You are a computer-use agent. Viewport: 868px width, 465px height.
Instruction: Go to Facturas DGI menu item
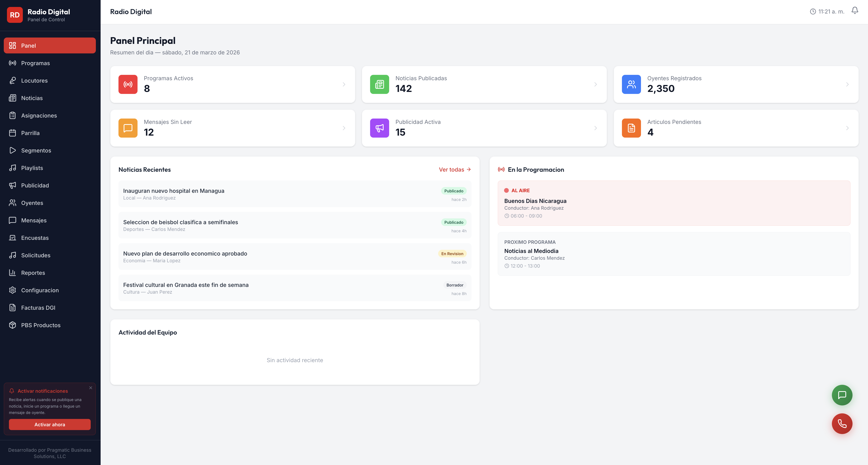(38, 308)
